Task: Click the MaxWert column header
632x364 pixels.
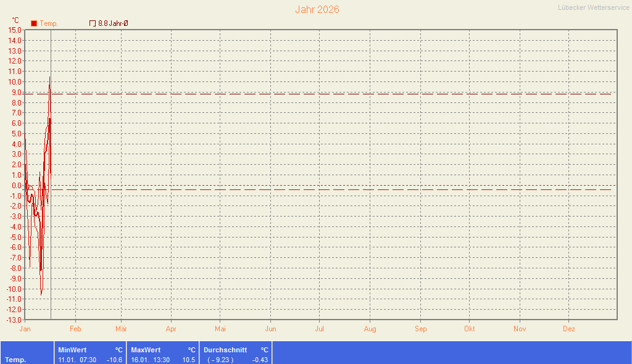Action: click(146, 350)
